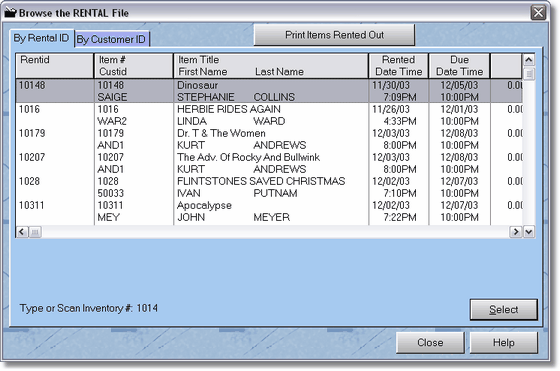Click the vertical scrollbar up arrow
The height and width of the screenshot is (371, 560).
(x=529, y=60)
